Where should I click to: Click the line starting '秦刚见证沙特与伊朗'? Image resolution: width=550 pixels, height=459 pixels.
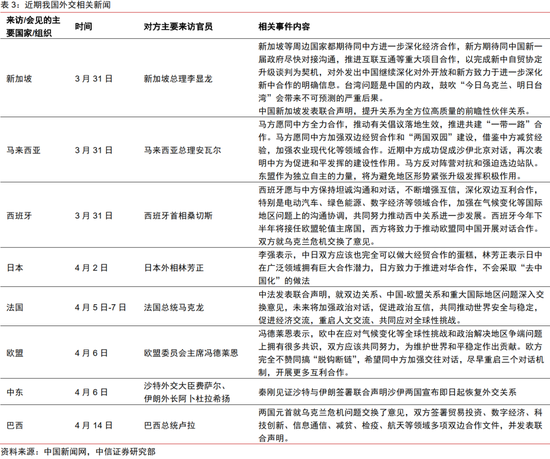pyautogui.click(x=387, y=392)
